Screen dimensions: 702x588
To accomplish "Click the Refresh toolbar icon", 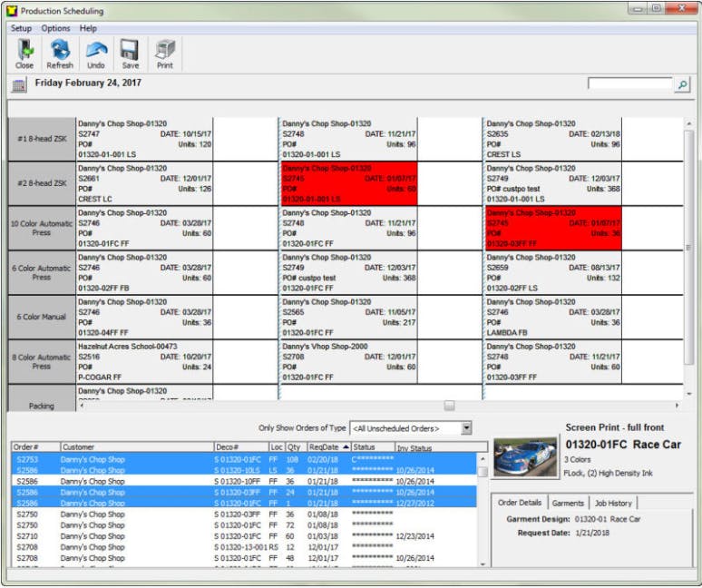I will pos(60,53).
